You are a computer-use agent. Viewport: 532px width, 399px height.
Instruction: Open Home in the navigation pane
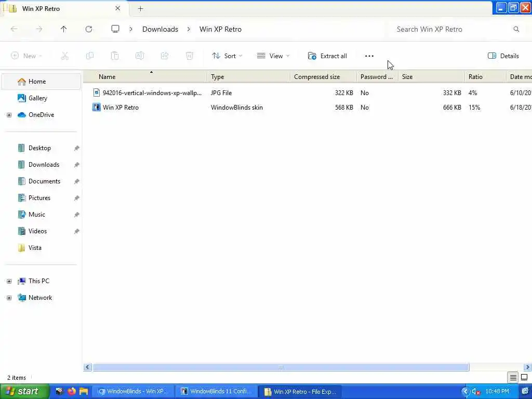pyautogui.click(x=41, y=82)
